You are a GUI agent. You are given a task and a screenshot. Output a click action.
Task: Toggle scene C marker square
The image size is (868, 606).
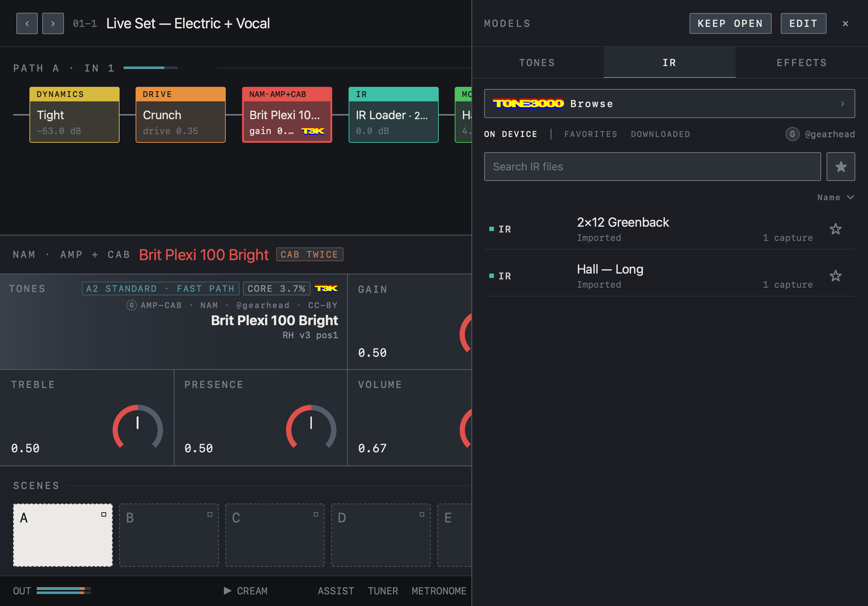(316, 514)
